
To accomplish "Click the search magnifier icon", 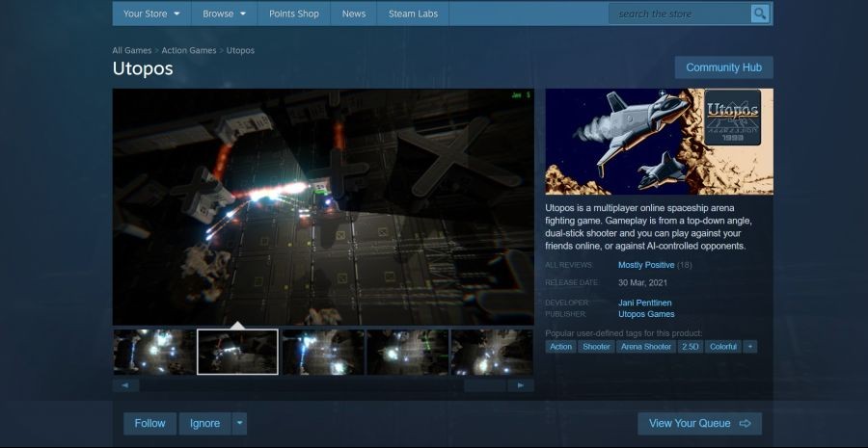I will coord(760,13).
